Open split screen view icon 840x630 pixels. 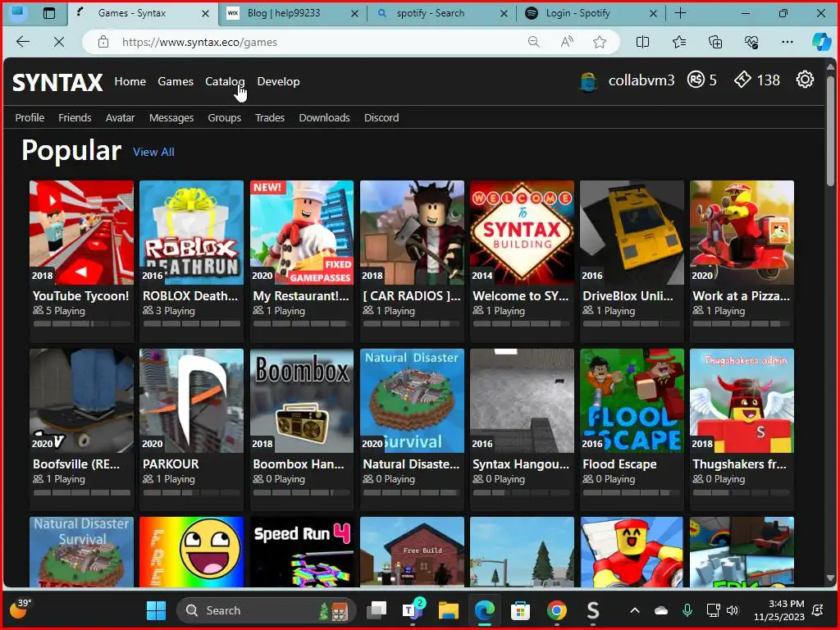(x=642, y=42)
